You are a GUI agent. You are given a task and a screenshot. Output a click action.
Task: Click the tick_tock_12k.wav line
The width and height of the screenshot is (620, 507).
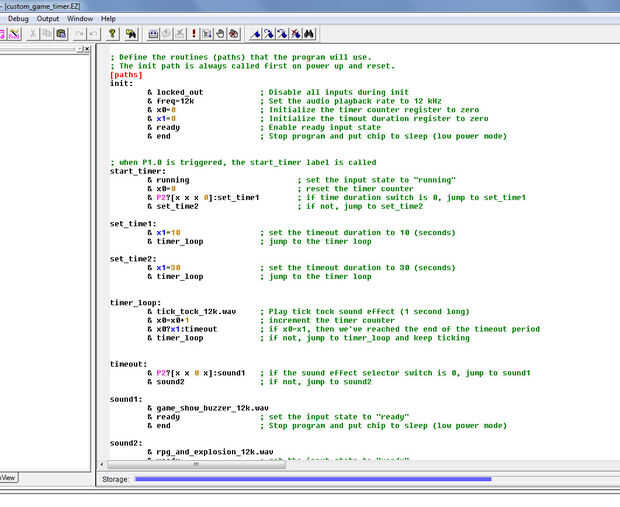tap(192, 312)
